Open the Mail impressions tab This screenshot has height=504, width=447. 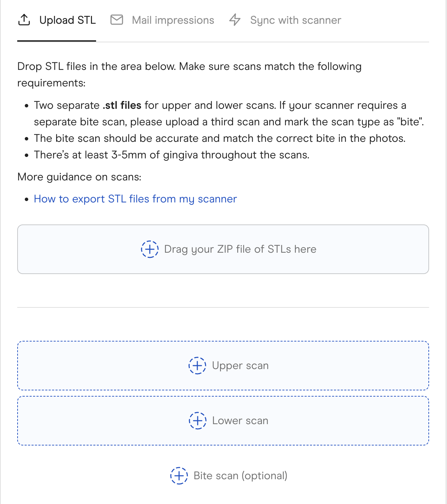[162, 20]
